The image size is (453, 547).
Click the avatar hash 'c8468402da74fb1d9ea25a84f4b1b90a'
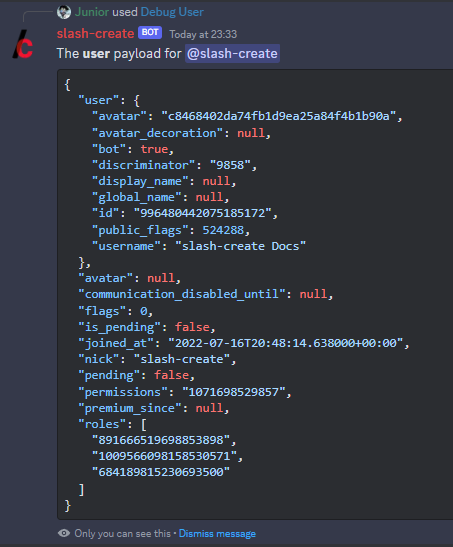coord(279,116)
